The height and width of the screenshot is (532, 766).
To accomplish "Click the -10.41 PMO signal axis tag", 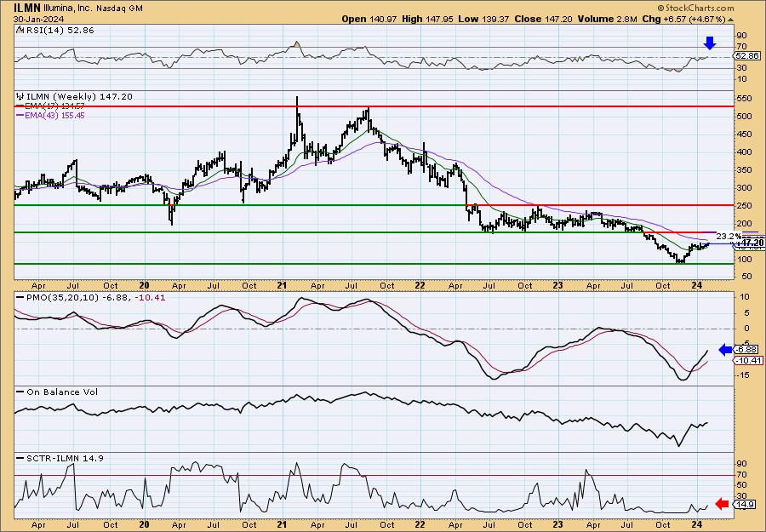I will point(748,361).
